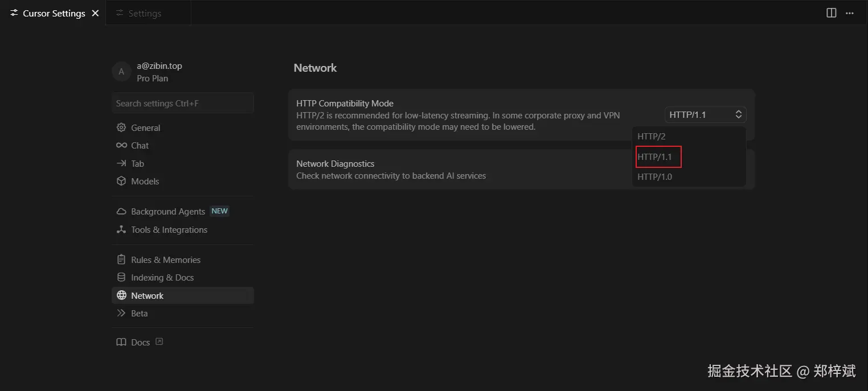Click the globe icon for Network
The height and width of the screenshot is (391, 868).
[x=121, y=295]
